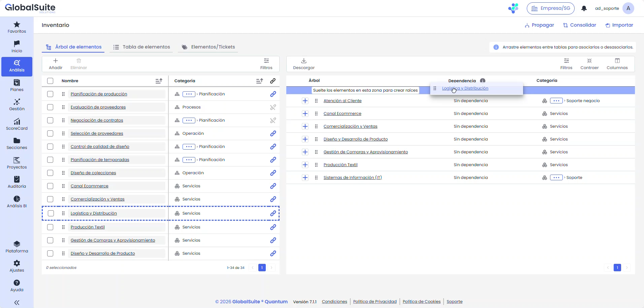Click the link icon for Evaluación de proveedores
The image size is (644, 308).
pos(273,107)
